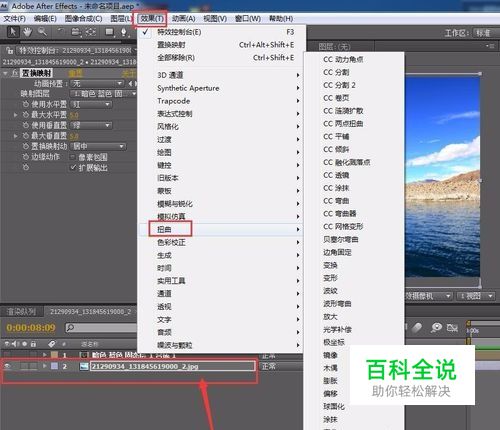Toggle checked 特效控制台(E) menu item
Image resolution: width=500 pixels, height=430 pixels.
[220, 32]
